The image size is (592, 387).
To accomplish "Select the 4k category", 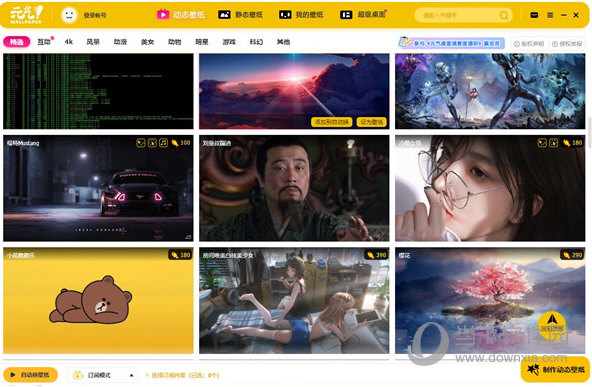I will pyautogui.click(x=68, y=42).
